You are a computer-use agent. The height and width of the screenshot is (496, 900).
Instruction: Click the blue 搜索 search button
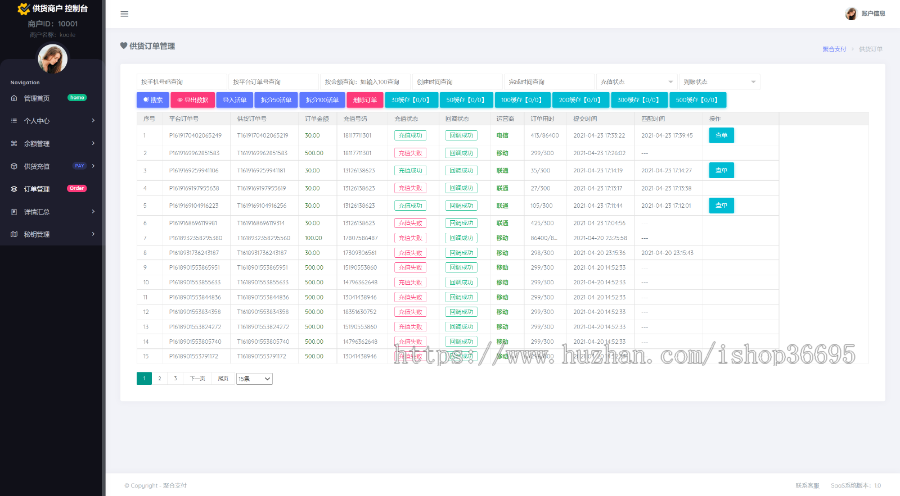pos(152,100)
